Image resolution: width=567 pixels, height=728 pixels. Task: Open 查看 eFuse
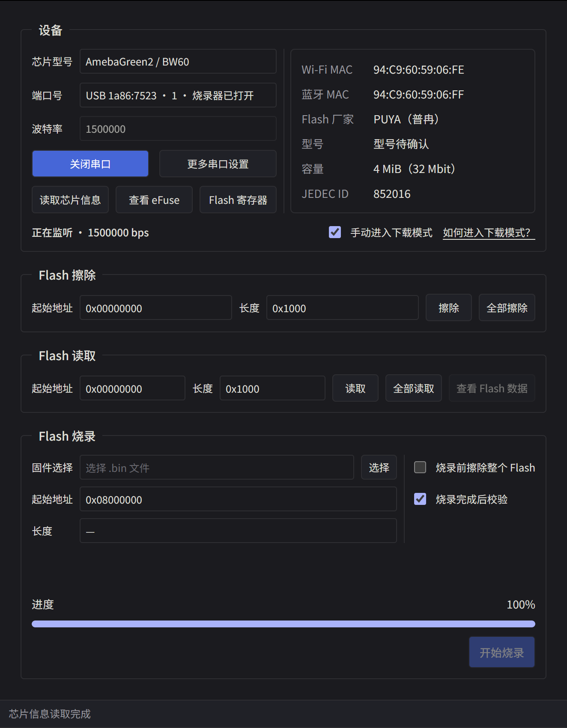(154, 200)
